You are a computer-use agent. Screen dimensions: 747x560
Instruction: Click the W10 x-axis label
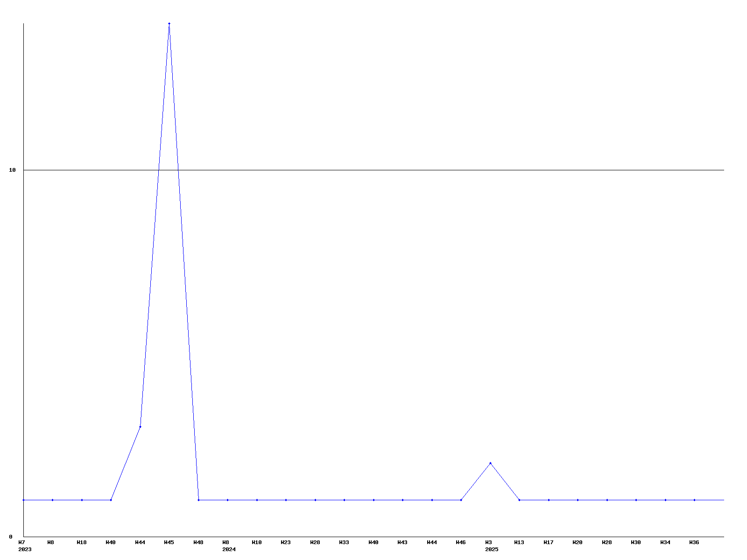pos(257,542)
